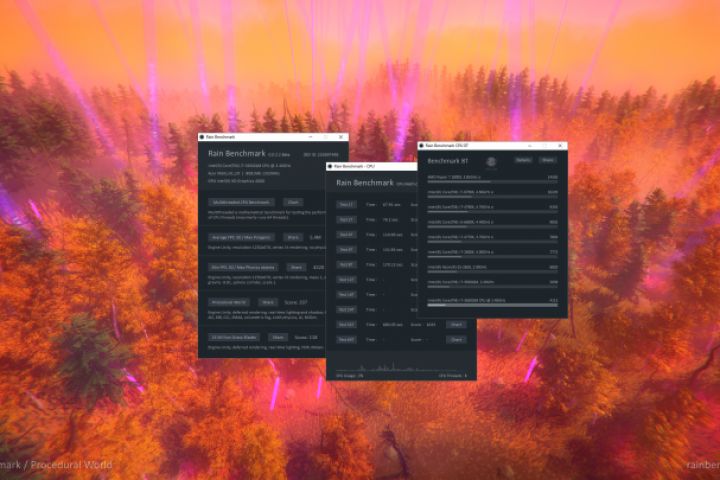720x480 pixels.
Task: Share the Max Physics objects result
Action: pyautogui.click(x=297, y=267)
